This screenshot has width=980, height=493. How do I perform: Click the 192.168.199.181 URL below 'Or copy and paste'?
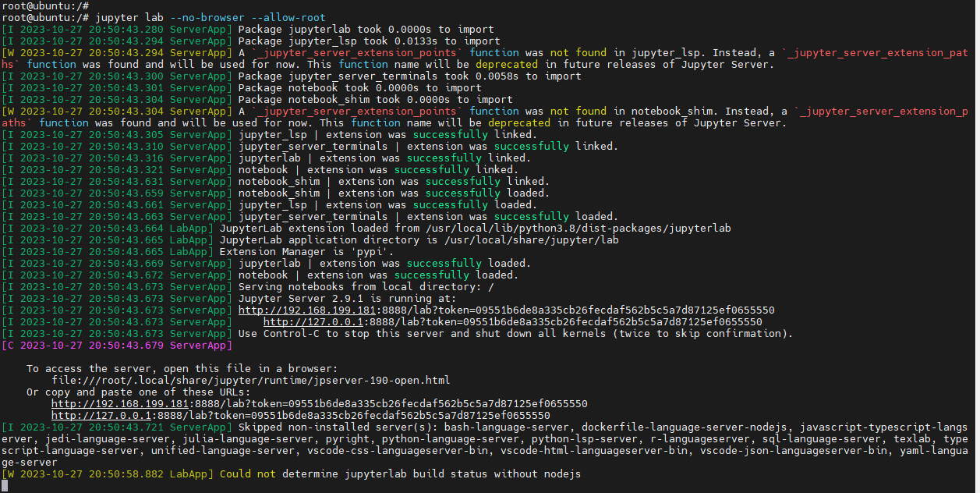pyautogui.click(x=319, y=403)
